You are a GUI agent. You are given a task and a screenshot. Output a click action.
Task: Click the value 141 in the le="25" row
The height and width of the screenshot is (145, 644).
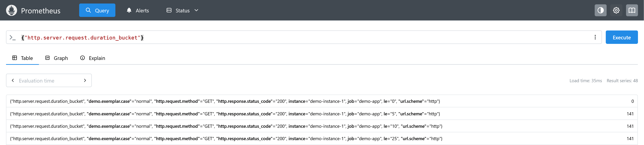click(630, 138)
